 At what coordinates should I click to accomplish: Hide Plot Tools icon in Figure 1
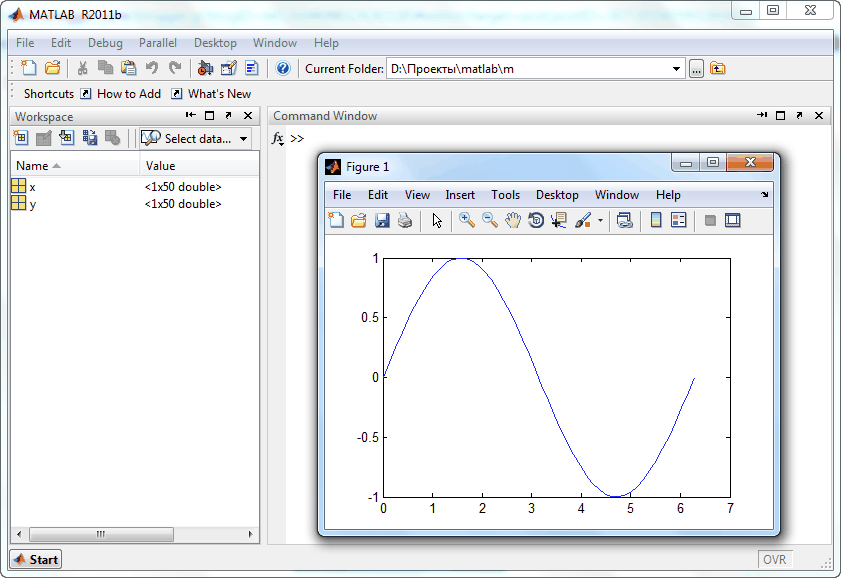point(710,220)
